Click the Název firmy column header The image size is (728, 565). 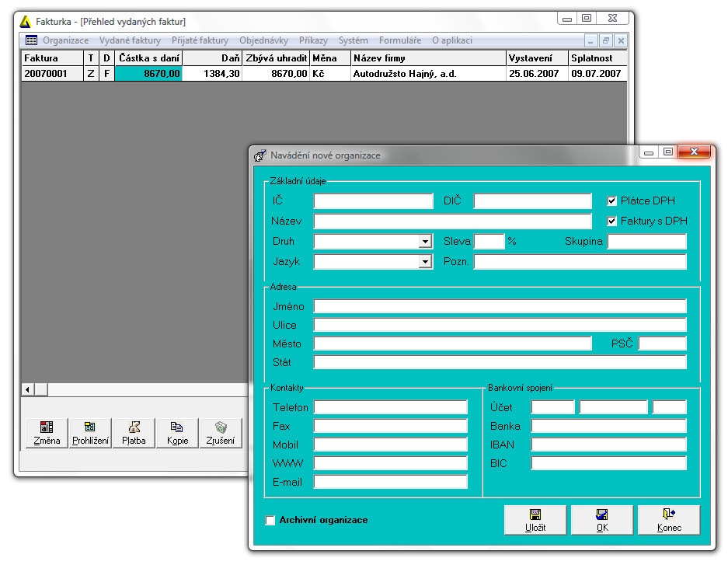pos(428,58)
